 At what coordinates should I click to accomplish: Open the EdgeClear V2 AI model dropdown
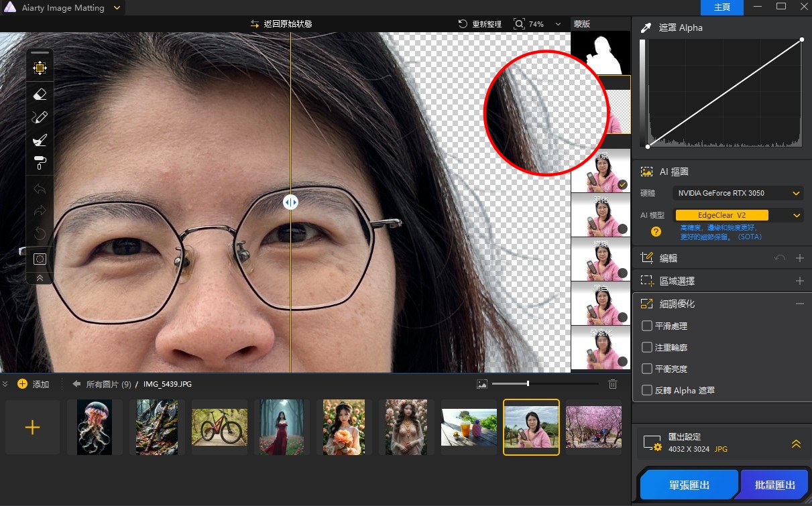[x=738, y=215]
